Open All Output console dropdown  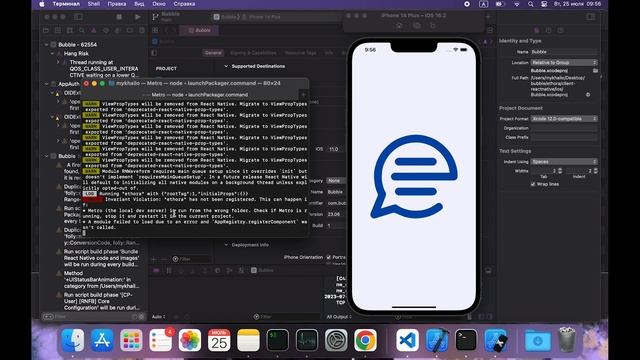click(339, 317)
